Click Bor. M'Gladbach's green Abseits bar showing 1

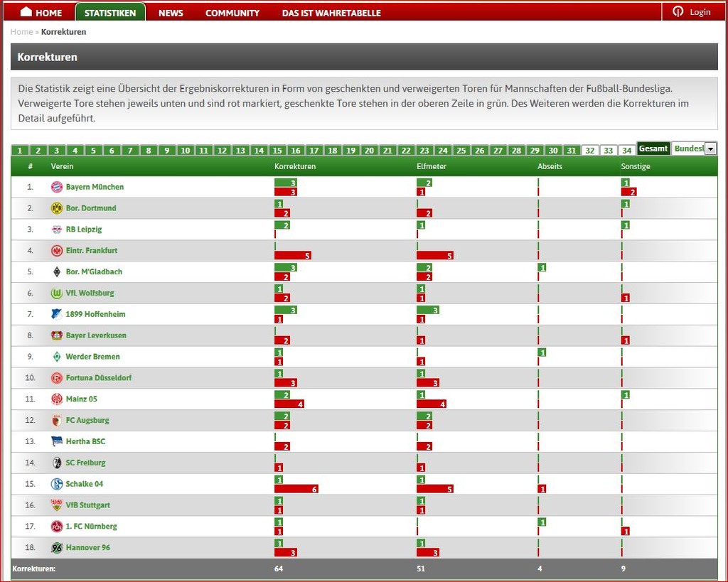click(x=542, y=268)
